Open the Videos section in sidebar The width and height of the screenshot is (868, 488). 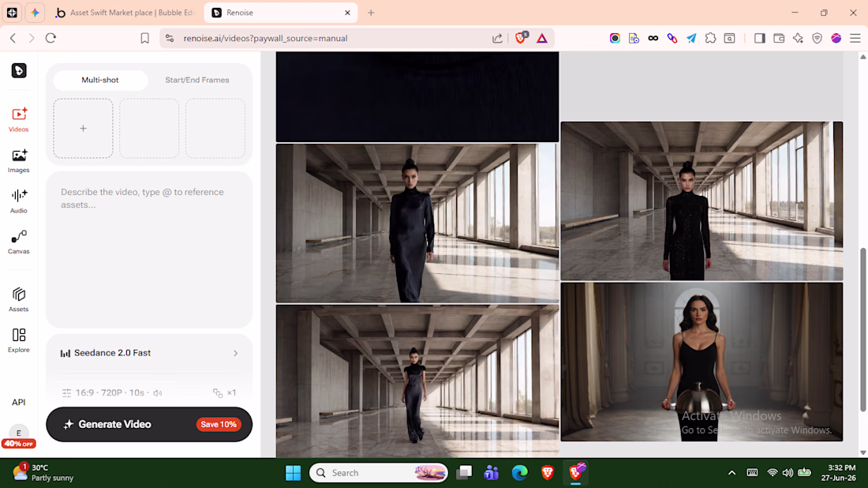click(x=19, y=120)
